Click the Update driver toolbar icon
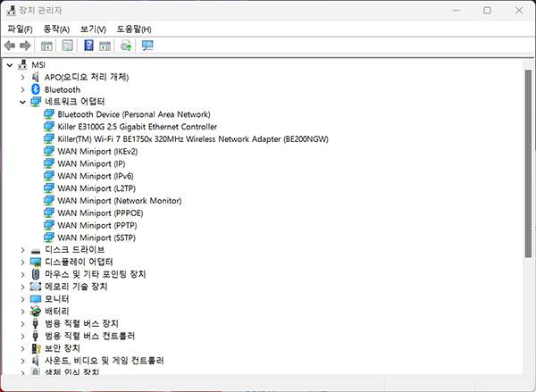The height and width of the screenshot is (392, 536). click(x=126, y=46)
